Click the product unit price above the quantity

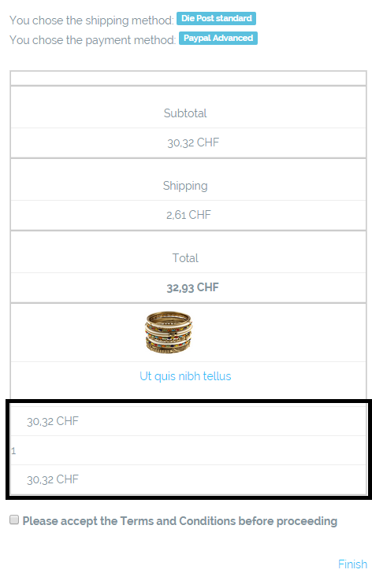point(53,421)
